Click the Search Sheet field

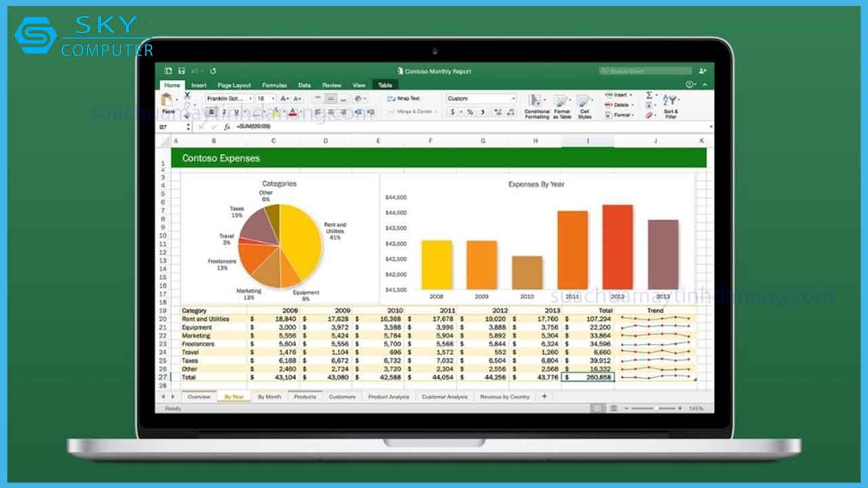[645, 70]
